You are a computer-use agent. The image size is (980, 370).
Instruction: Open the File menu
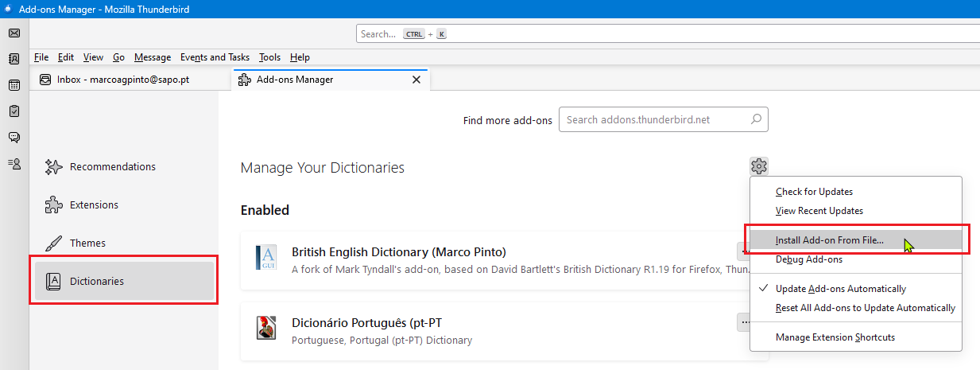tap(41, 57)
